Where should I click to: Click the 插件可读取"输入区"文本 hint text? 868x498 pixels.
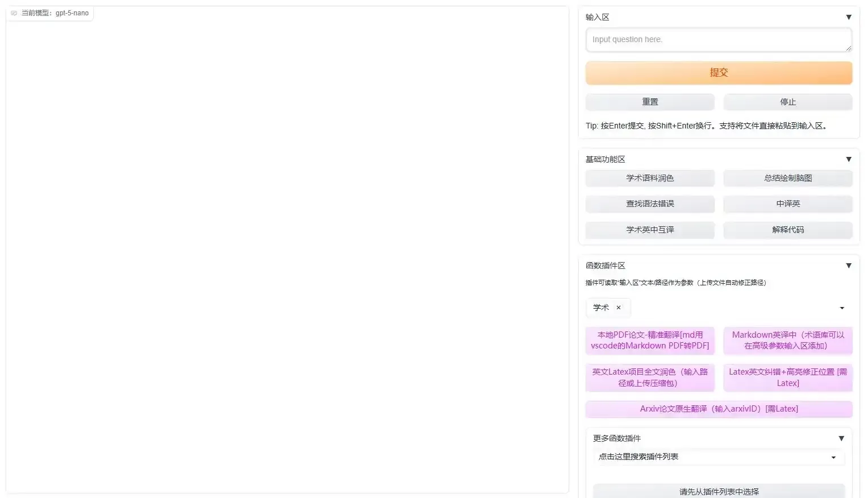[675, 283]
